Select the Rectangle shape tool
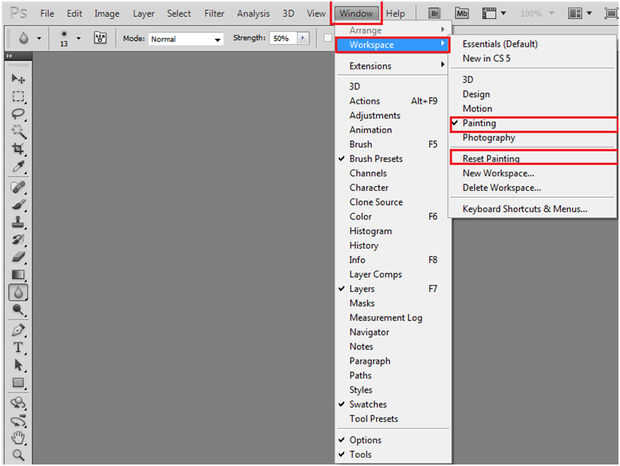 (x=18, y=383)
